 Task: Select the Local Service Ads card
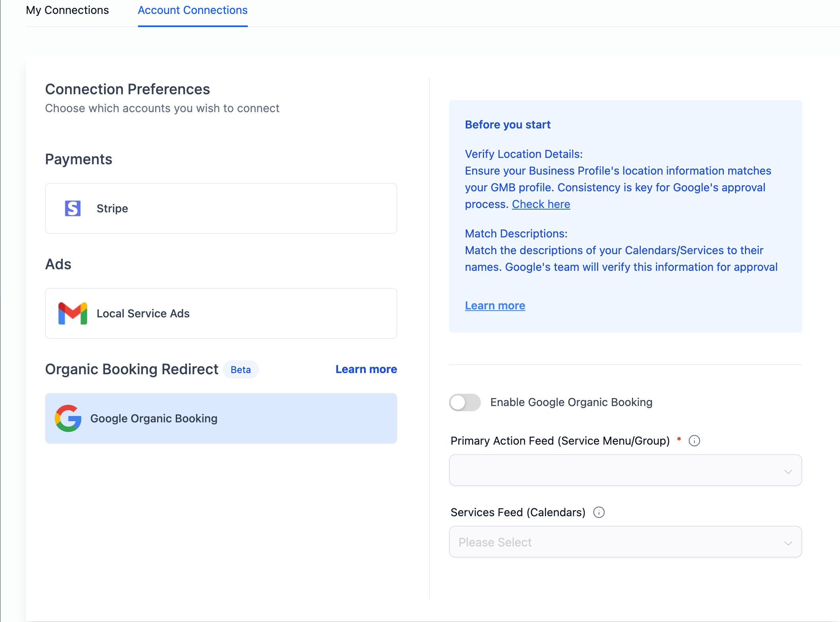point(239,313)
